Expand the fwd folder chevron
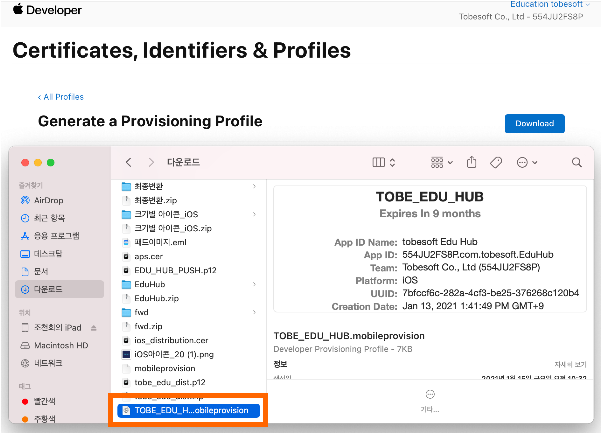The width and height of the screenshot is (602, 434). tap(254, 312)
